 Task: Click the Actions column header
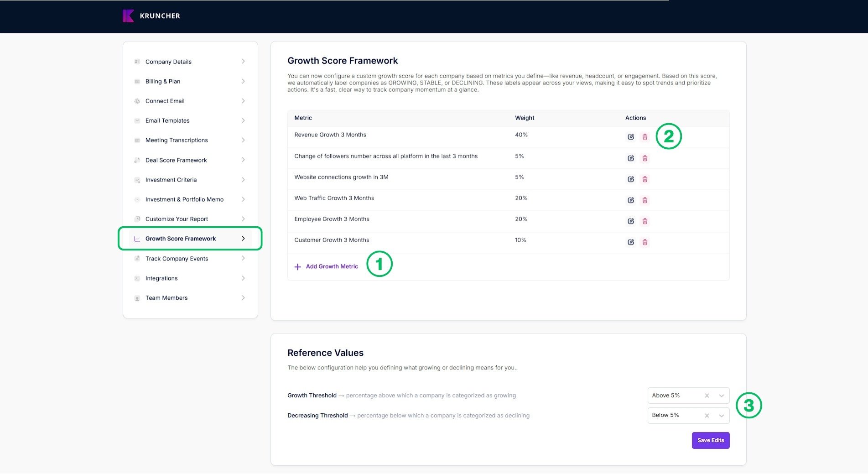point(635,118)
